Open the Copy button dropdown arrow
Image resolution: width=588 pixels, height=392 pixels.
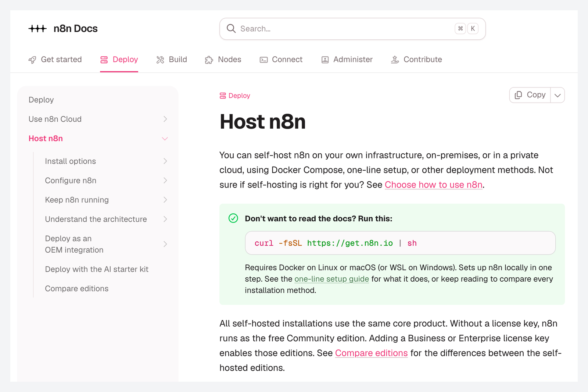(x=557, y=95)
